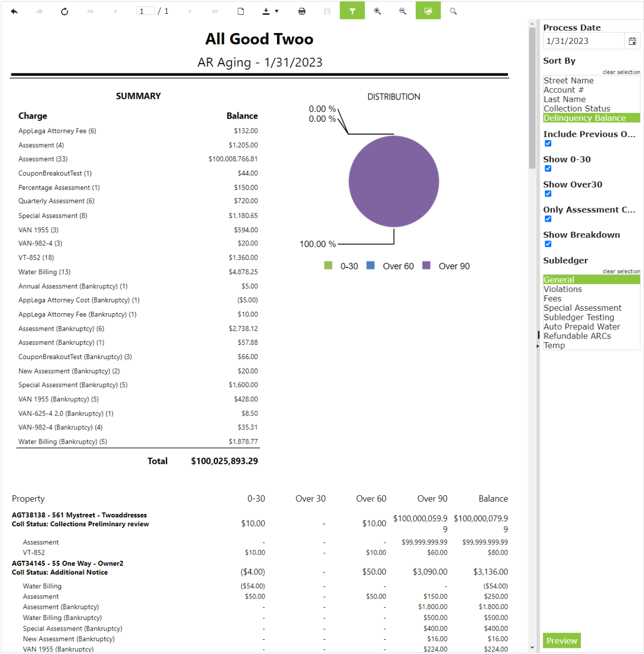This screenshot has width=644, height=654.
Task: Toggle the filter parameters funnel icon
Action: click(352, 11)
